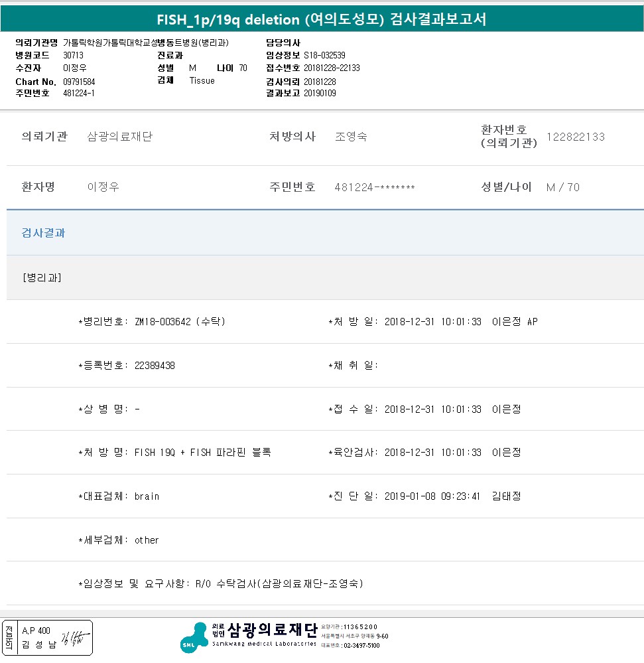Screen dimensions: 644x663
Task: Select Chart No. value 09791584
Action: point(79,82)
